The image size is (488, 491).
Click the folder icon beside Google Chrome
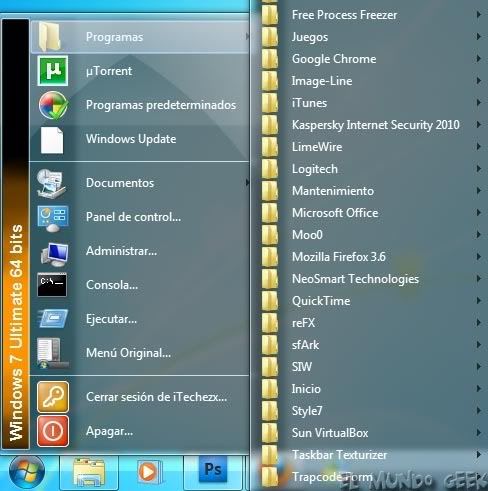pos(270,59)
